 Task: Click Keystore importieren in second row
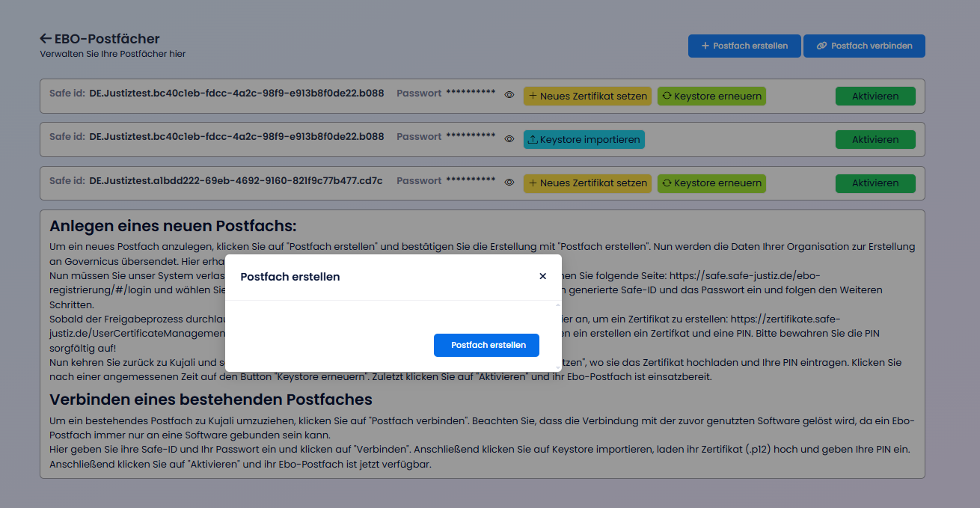[x=584, y=139]
